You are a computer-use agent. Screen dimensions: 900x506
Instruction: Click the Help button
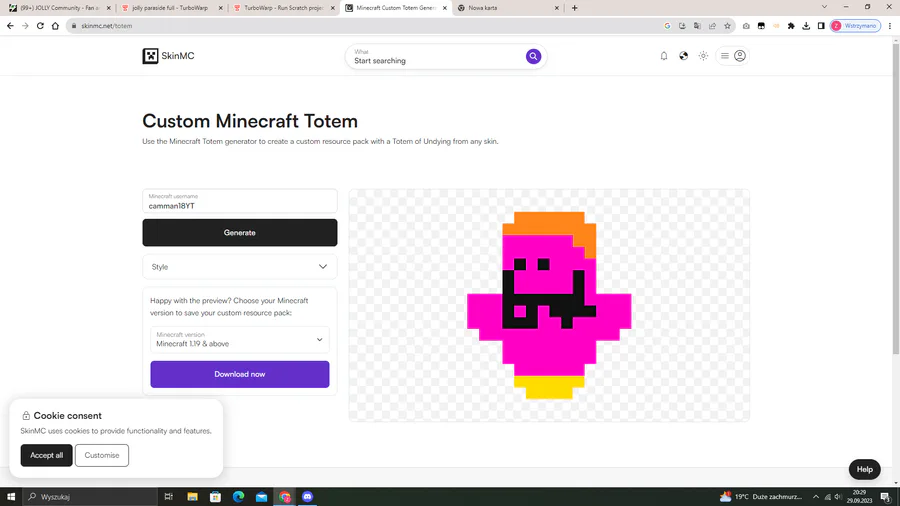point(864,469)
